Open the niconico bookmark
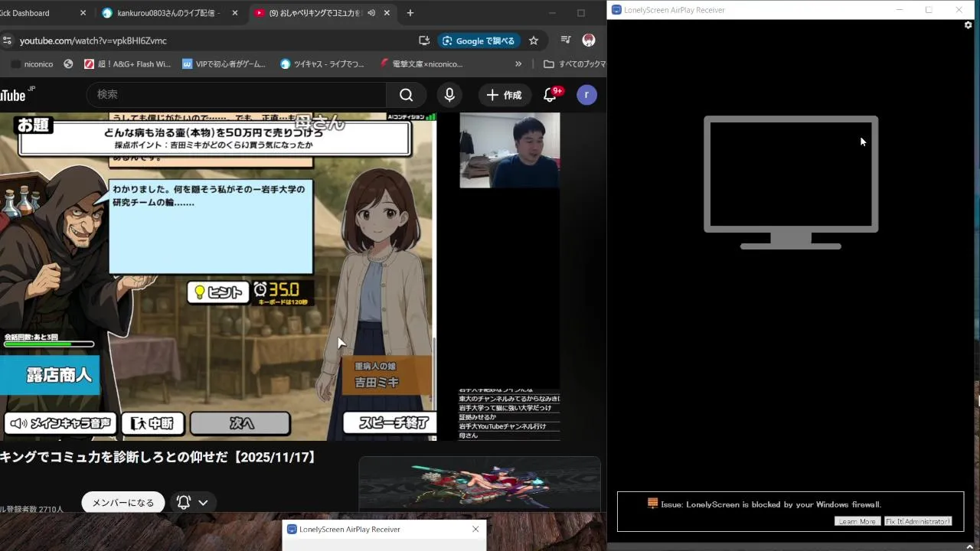The image size is (980, 551). click(32, 64)
